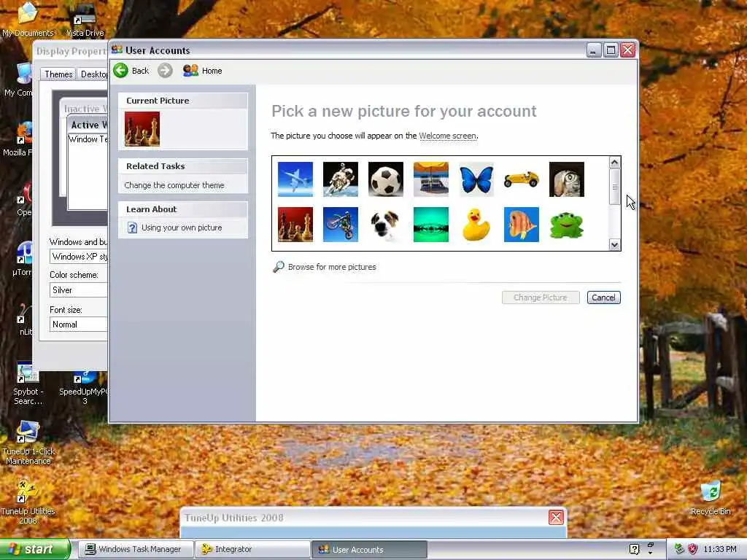Viewport: 747px width, 560px height.
Task: Switch to Windows Task Manager taskbar button
Action: point(136,549)
